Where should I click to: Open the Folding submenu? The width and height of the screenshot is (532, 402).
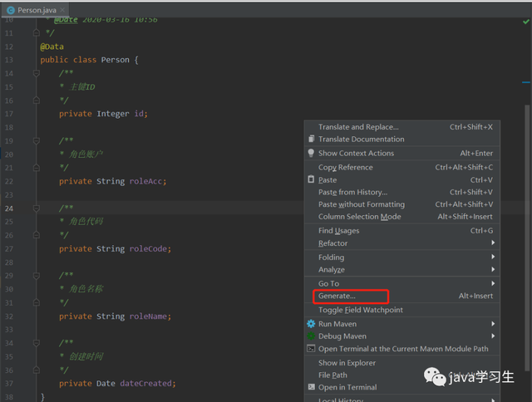[x=402, y=257]
